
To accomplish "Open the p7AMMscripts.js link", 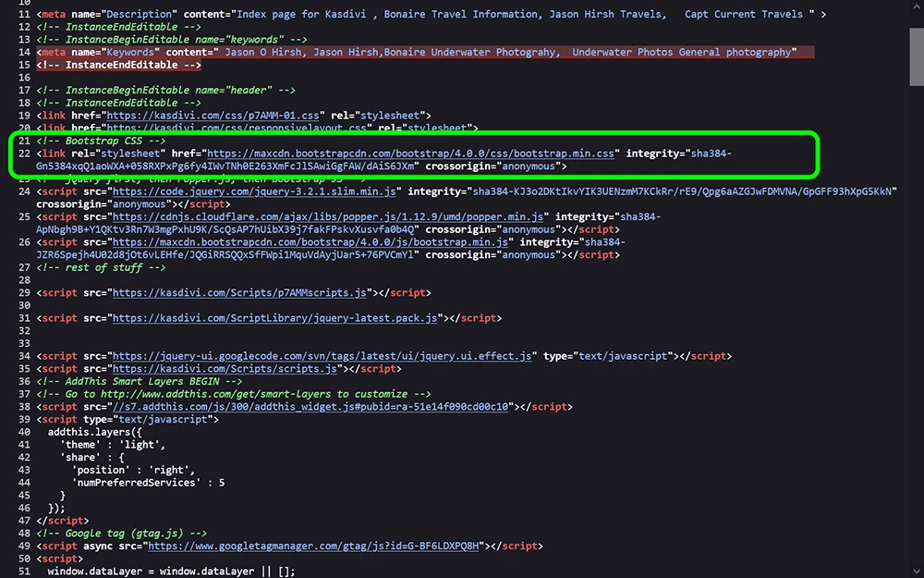I will [x=239, y=293].
